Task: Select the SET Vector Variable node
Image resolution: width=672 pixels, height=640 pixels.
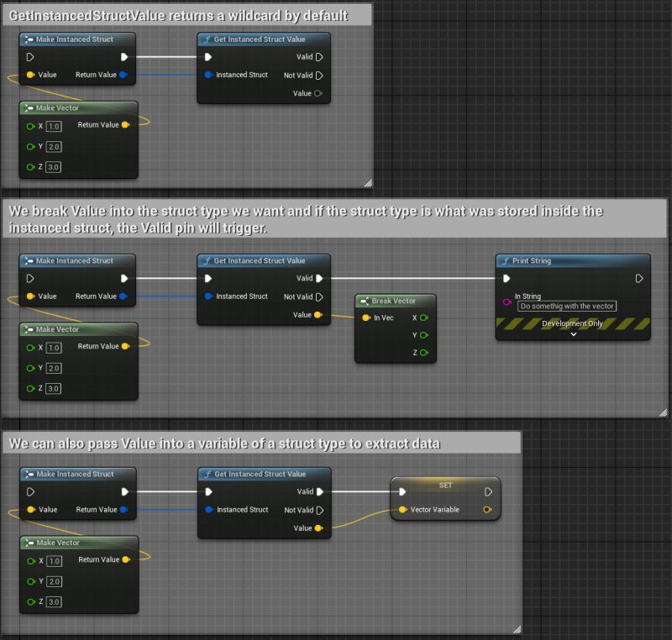Action: coord(445,485)
